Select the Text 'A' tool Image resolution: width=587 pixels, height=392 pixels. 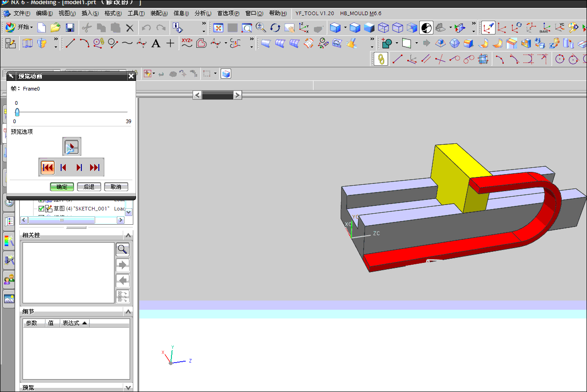[x=156, y=44]
